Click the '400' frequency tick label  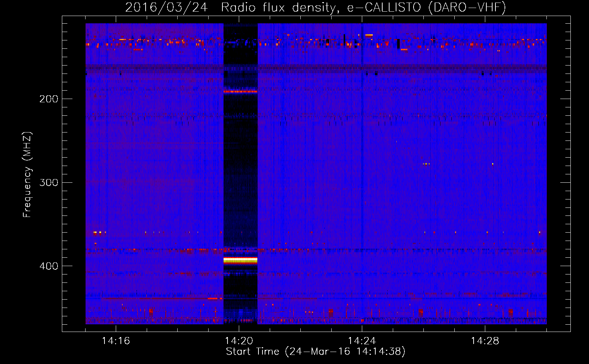(49, 266)
